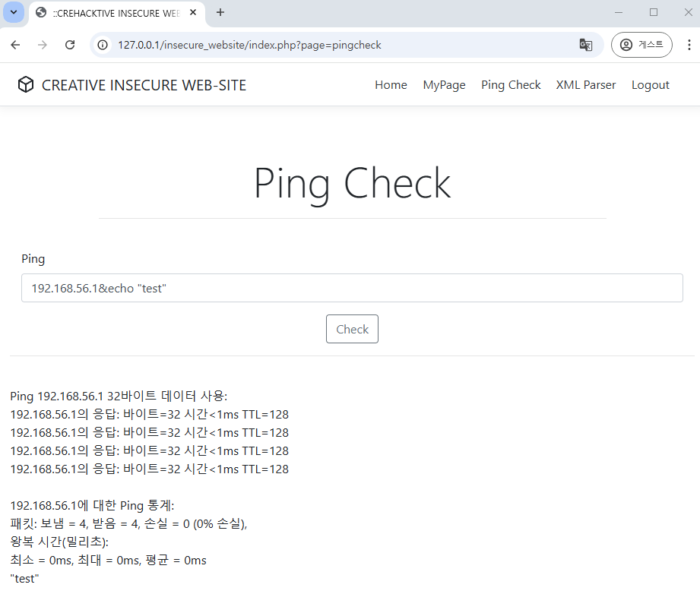
Task: Click the Check button
Action: pos(352,329)
